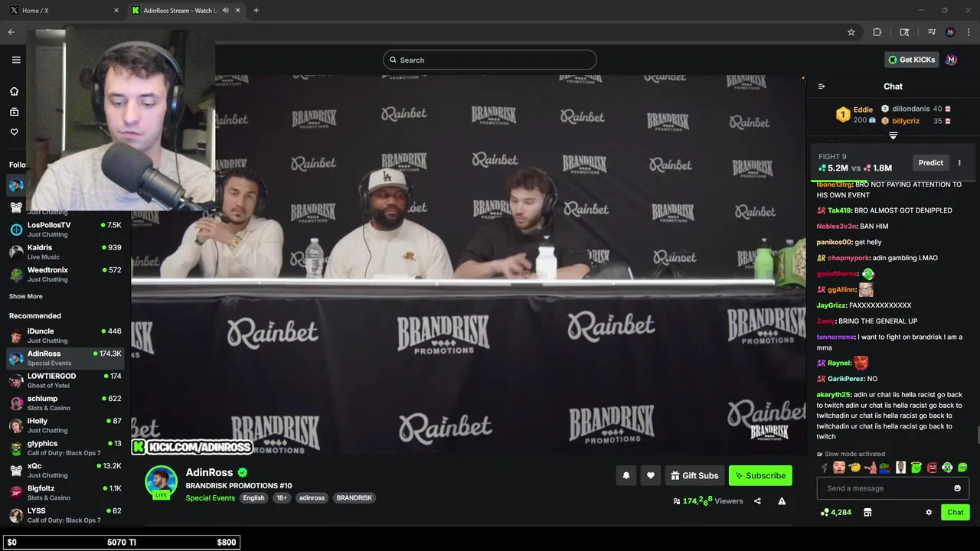This screenshot has height=551, width=980.
Task: Click the Chrome profile avatar
Action: tap(950, 32)
